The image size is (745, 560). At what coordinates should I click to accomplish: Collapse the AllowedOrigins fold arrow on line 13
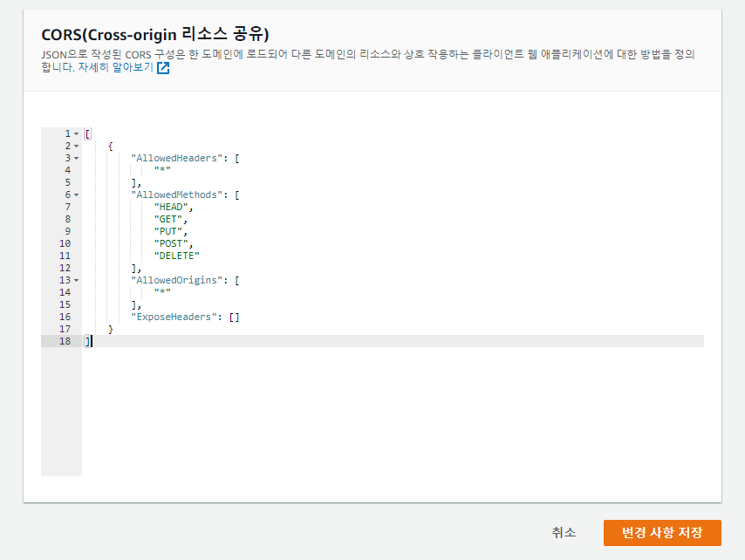(x=76, y=281)
